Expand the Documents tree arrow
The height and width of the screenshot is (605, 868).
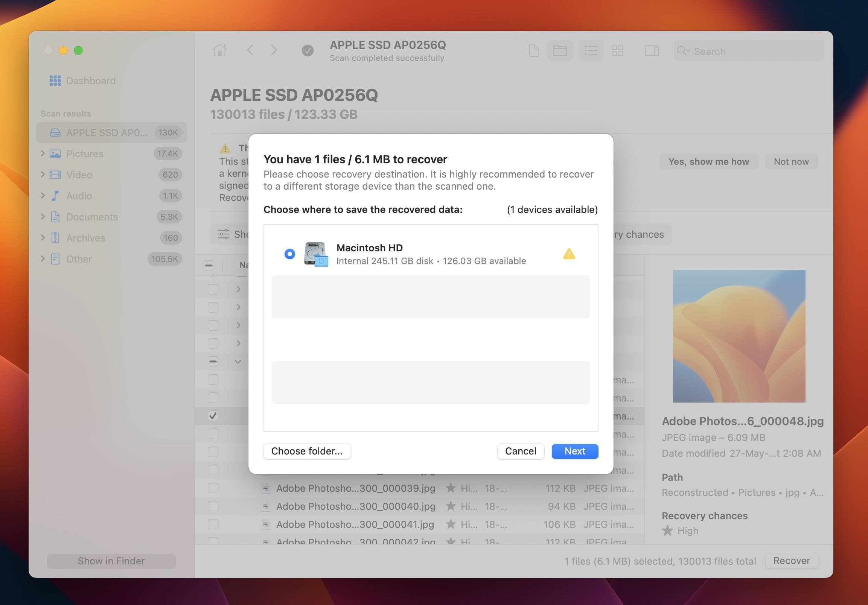[x=43, y=217]
